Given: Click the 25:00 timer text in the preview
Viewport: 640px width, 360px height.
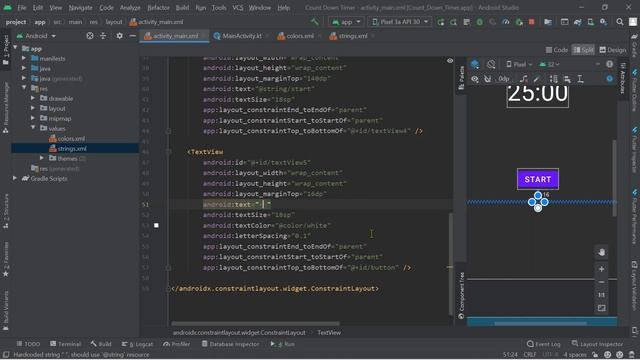Looking at the screenshot, I should pyautogui.click(x=538, y=95).
